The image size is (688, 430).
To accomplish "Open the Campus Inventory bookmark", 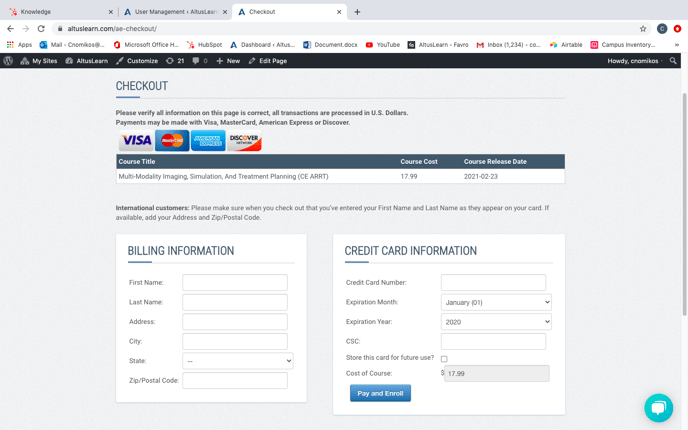I will tap(623, 45).
